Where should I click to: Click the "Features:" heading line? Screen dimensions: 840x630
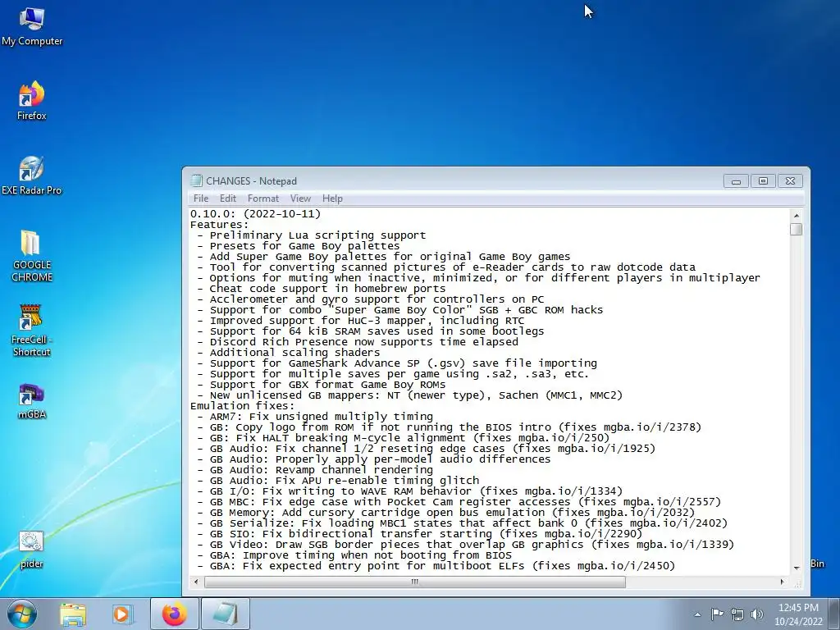(x=220, y=225)
